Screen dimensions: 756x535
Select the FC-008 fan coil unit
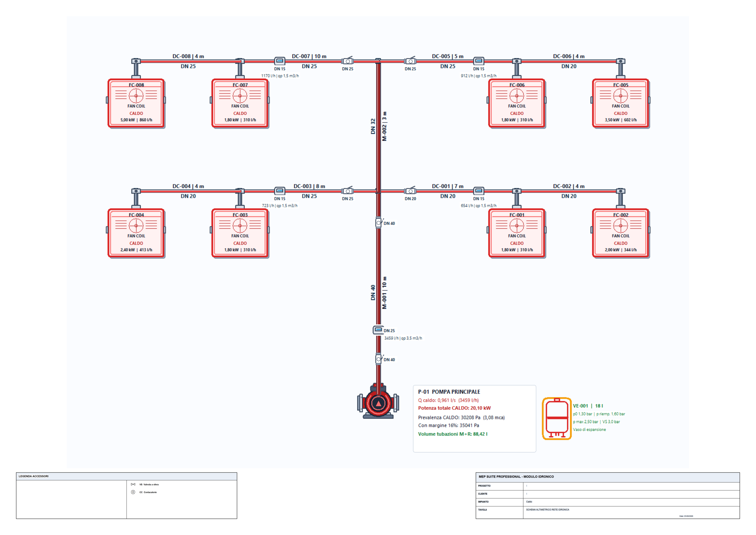pos(136,103)
